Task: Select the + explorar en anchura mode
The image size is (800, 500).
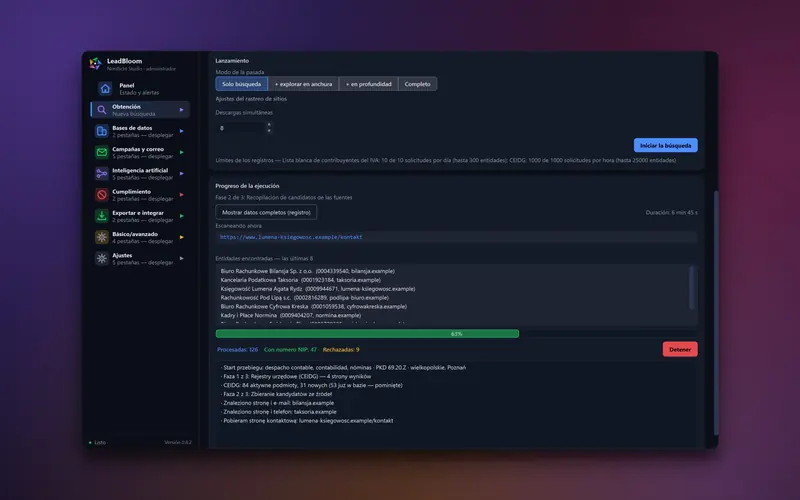Action: click(x=303, y=84)
